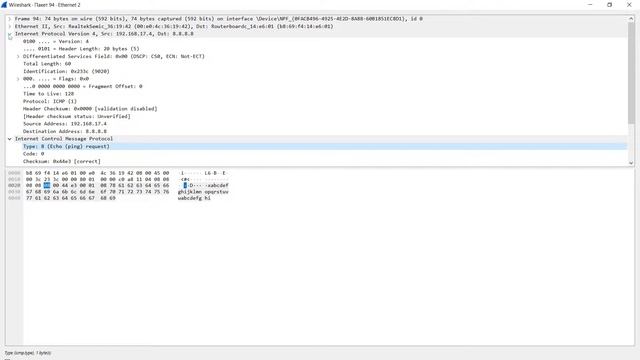Select the 'Version: 4' field row

click(x=56, y=41)
